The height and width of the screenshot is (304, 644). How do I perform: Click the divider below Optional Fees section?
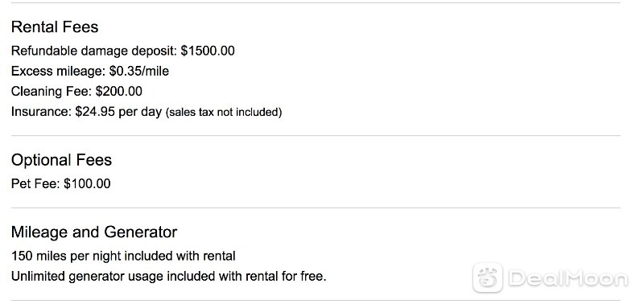(x=316, y=207)
